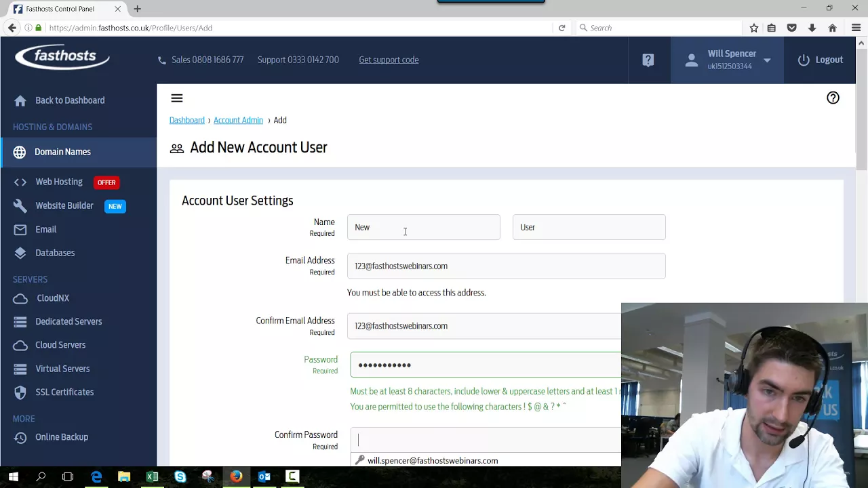868x488 pixels.
Task: Open the Pocket icon in browser toolbar
Action: (x=791, y=28)
